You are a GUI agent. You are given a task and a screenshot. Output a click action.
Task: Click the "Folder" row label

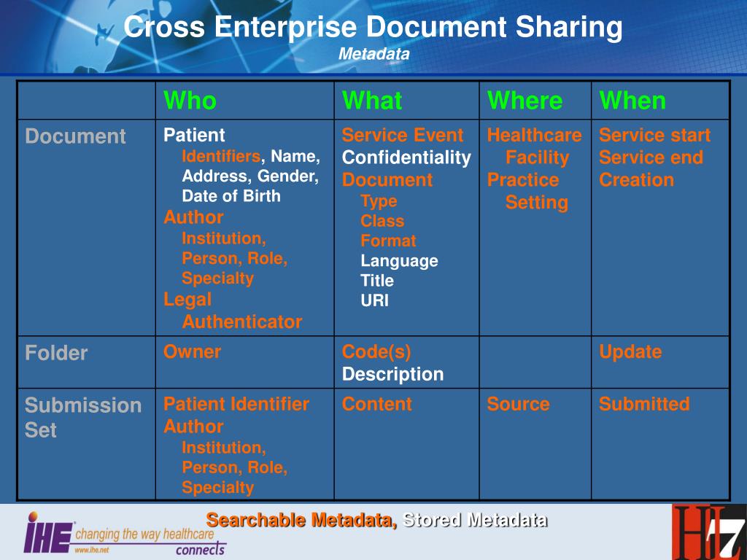tap(56, 354)
